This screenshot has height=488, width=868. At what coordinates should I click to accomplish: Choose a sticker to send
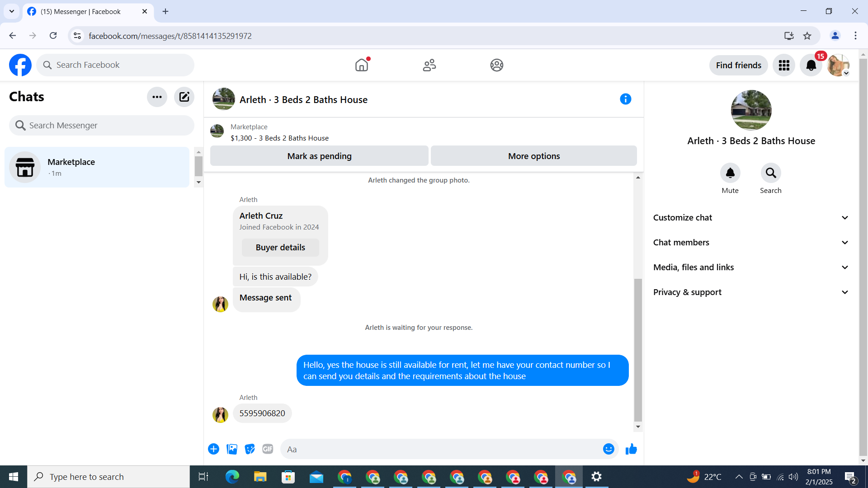tap(250, 449)
